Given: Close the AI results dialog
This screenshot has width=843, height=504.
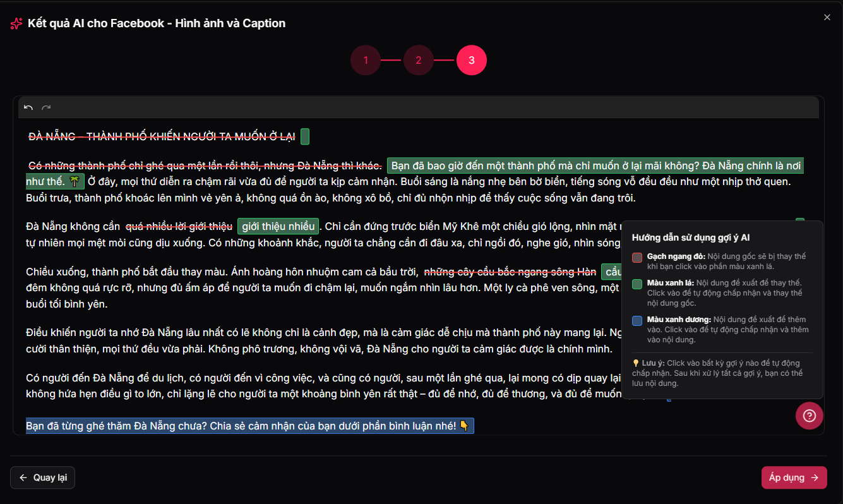Looking at the screenshot, I should point(827,18).
